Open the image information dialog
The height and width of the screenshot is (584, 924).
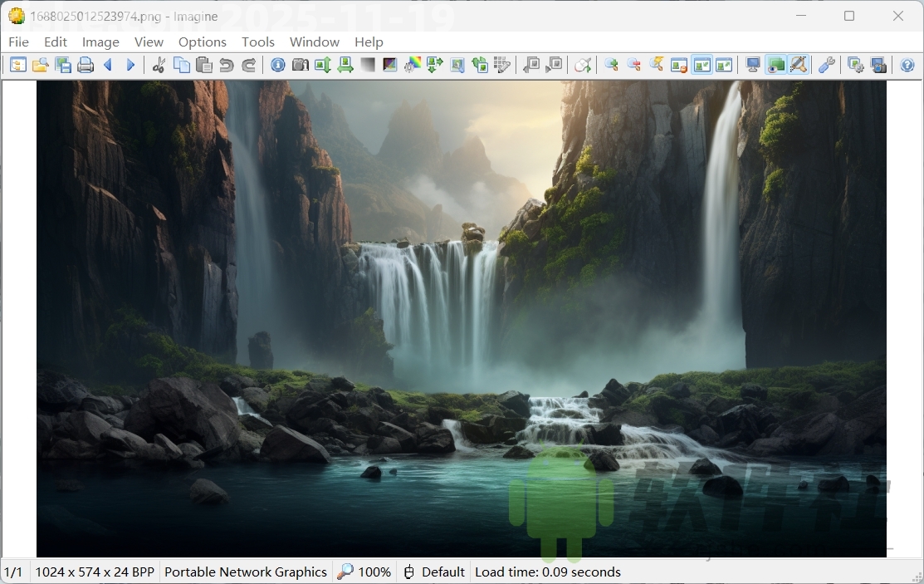point(277,64)
